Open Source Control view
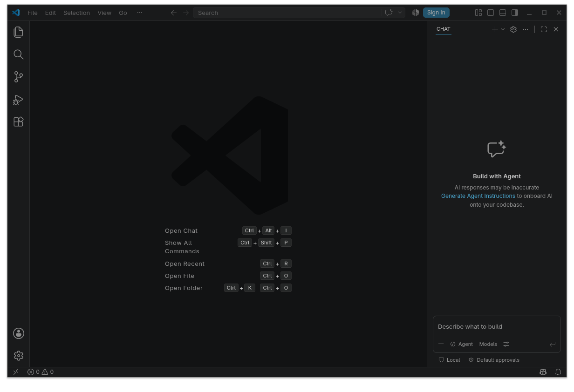Screen dimensions: 574x392 coord(18,77)
